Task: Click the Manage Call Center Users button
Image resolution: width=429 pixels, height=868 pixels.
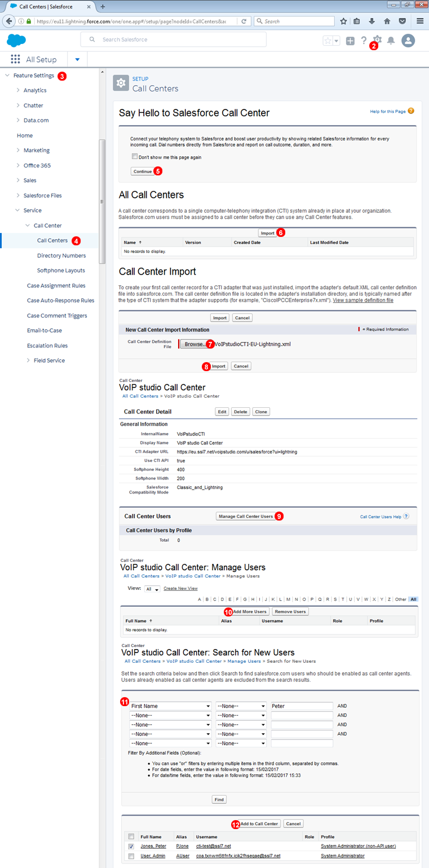Action: click(246, 516)
